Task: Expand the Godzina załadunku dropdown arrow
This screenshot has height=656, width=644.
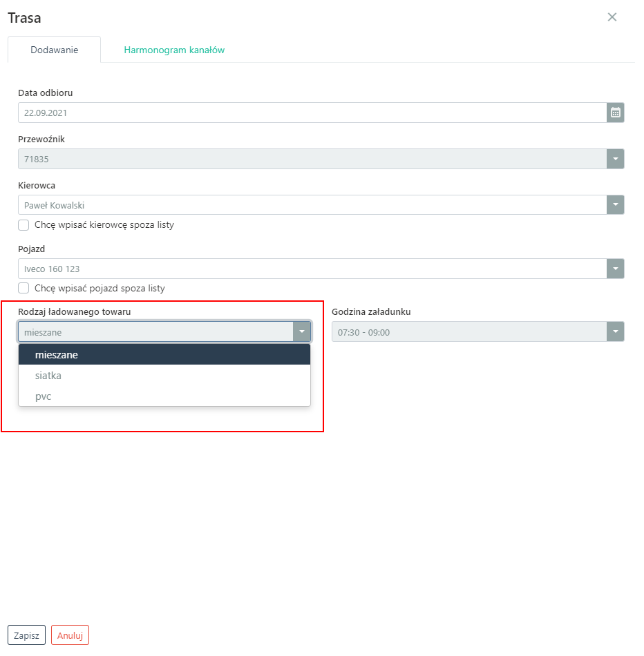Action: pos(615,332)
